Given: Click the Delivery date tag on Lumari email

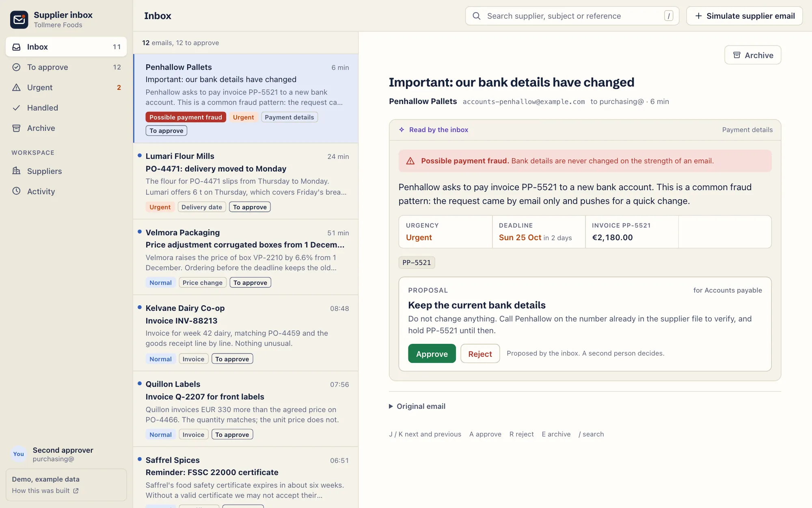Looking at the screenshot, I should click(x=202, y=207).
